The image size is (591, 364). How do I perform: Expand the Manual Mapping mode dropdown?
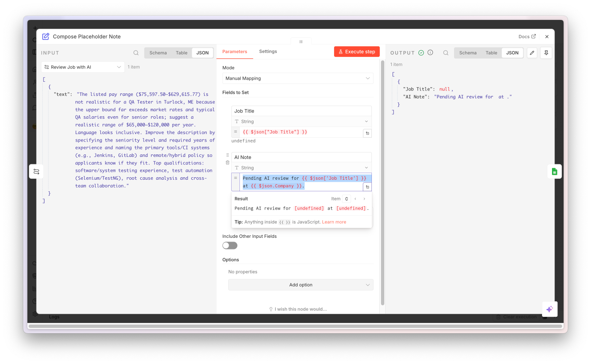[x=298, y=78]
